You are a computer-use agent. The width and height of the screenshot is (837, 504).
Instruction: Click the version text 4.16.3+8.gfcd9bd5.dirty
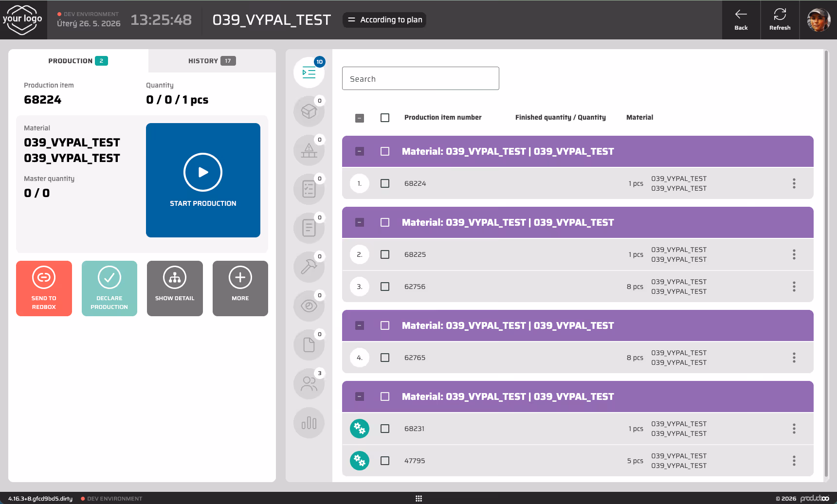[x=40, y=499]
